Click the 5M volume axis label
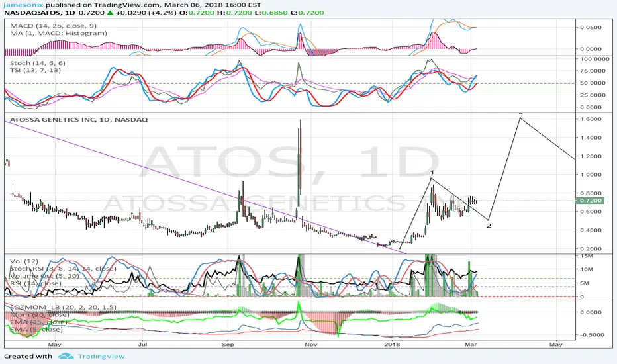617x364 pixels. 585,283
